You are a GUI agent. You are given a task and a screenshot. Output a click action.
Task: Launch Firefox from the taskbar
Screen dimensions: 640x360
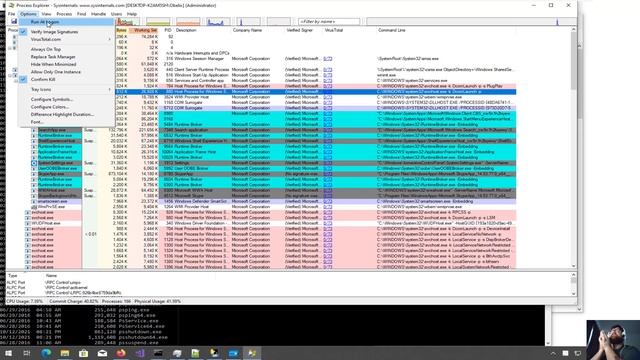point(121,353)
